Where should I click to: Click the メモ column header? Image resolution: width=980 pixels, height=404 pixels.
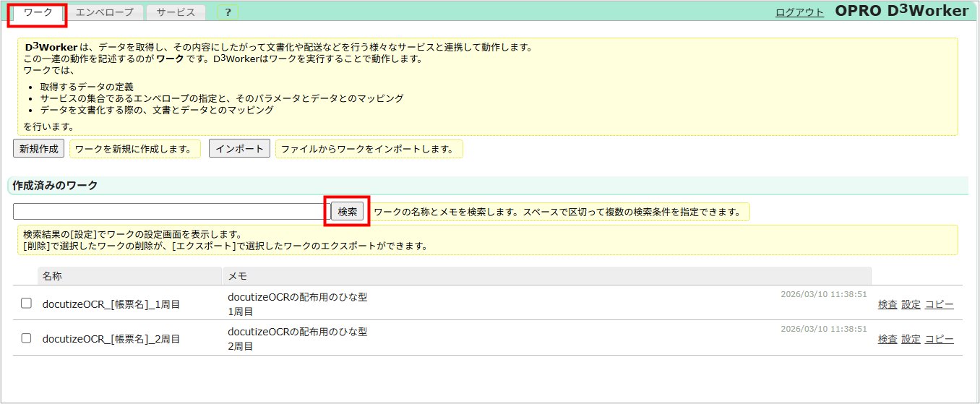click(x=547, y=276)
